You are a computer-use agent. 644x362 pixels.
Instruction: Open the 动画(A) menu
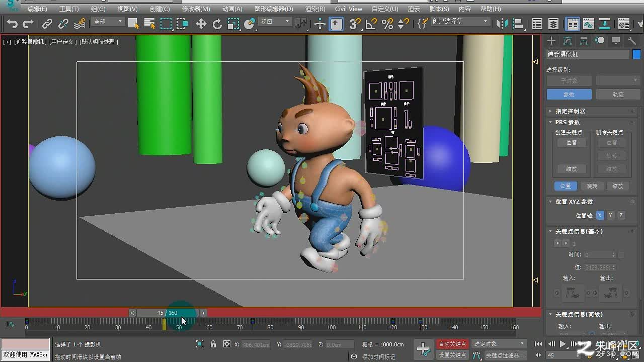pos(232,9)
